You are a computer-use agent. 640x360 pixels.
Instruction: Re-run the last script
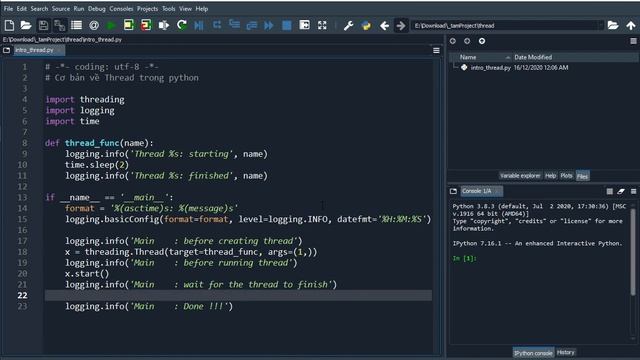pyautogui.click(x=182, y=25)
